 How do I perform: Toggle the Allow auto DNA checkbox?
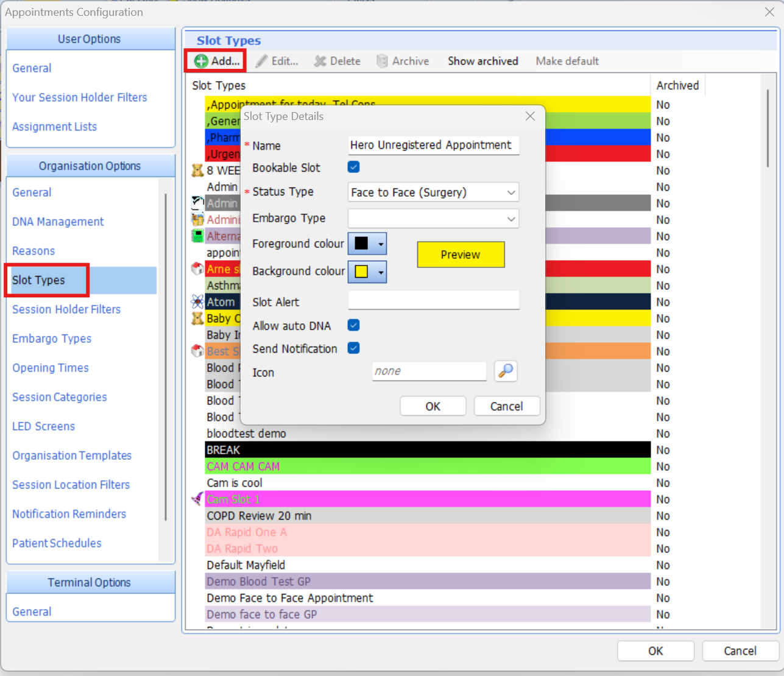click(353, 325)
